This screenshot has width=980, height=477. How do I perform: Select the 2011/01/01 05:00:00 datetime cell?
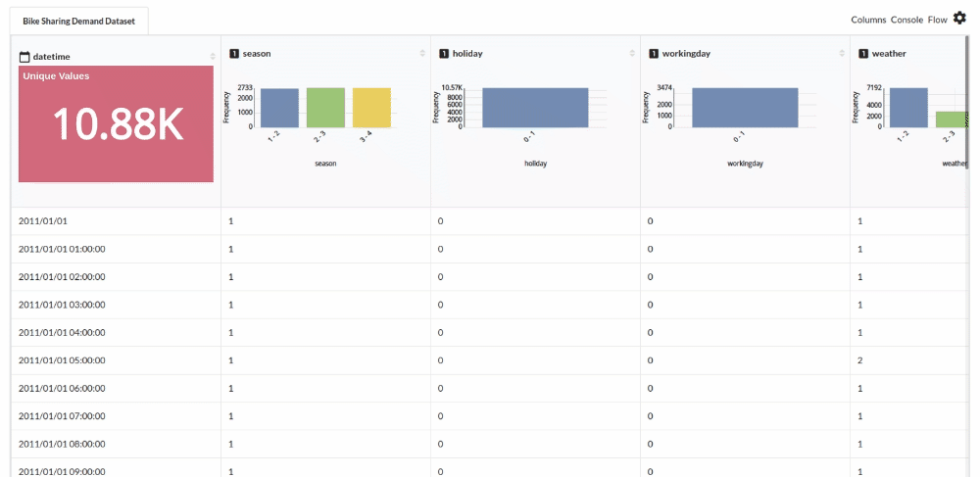pyautogui.click(x=62, y=360)
